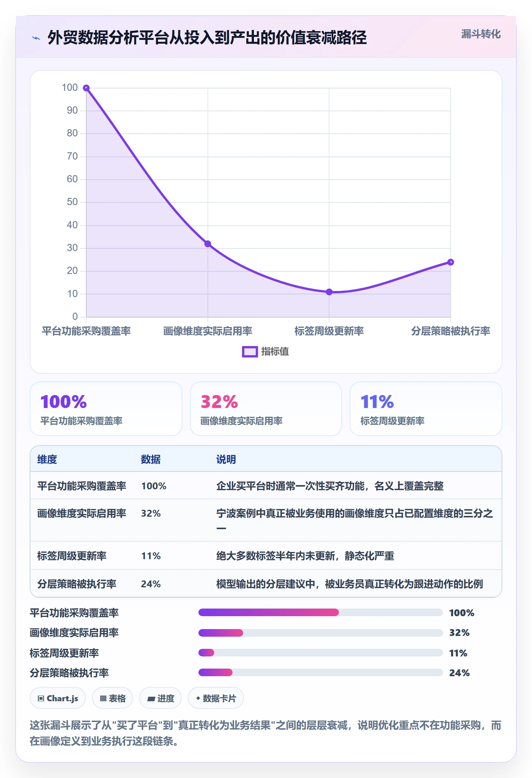Click the 表格 tag chip
Viewport: 532px width, 778px height.
click(112, 698)
